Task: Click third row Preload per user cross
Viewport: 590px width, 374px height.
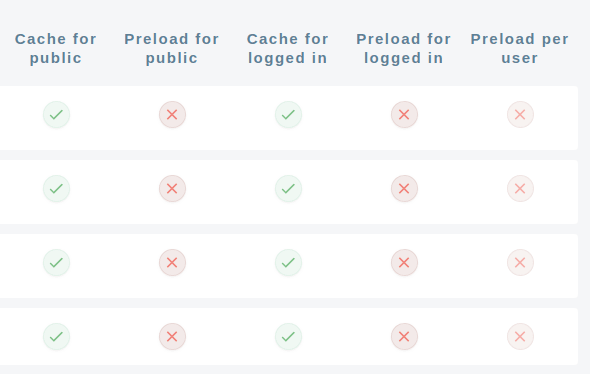Action: click(520, 263)
